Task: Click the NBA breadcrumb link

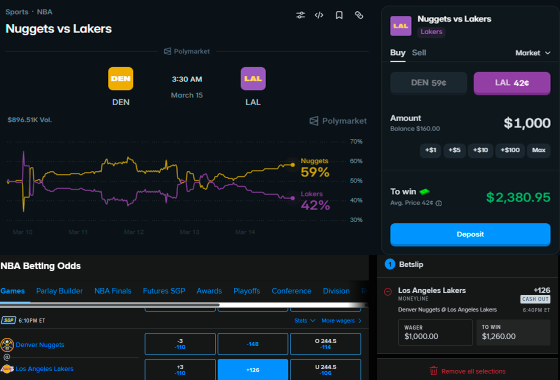Action: tap(45, 12)
